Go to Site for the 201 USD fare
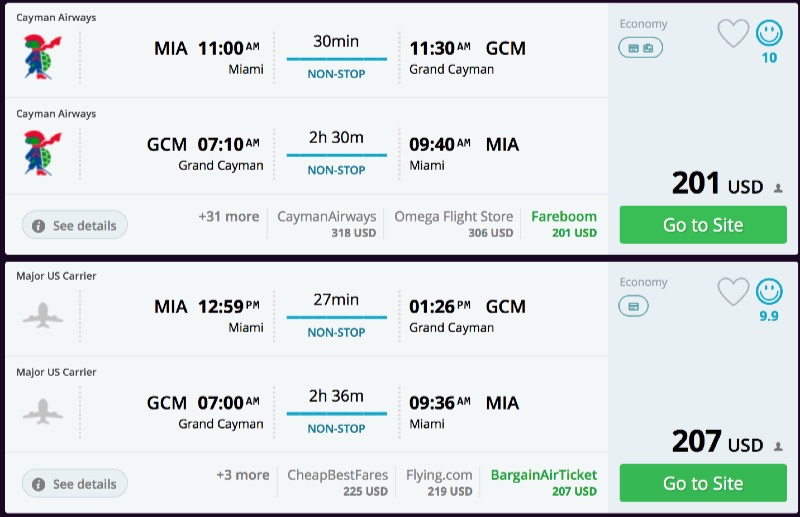The height and width of the screenshot is (517, 800). (x=703, y=225)
